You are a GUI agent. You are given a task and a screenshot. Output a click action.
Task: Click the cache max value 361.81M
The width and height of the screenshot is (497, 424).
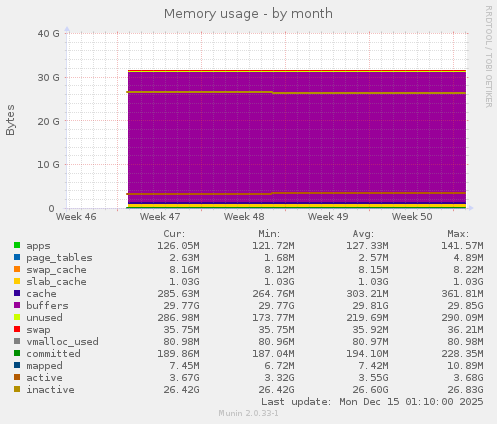click(462, 294)
